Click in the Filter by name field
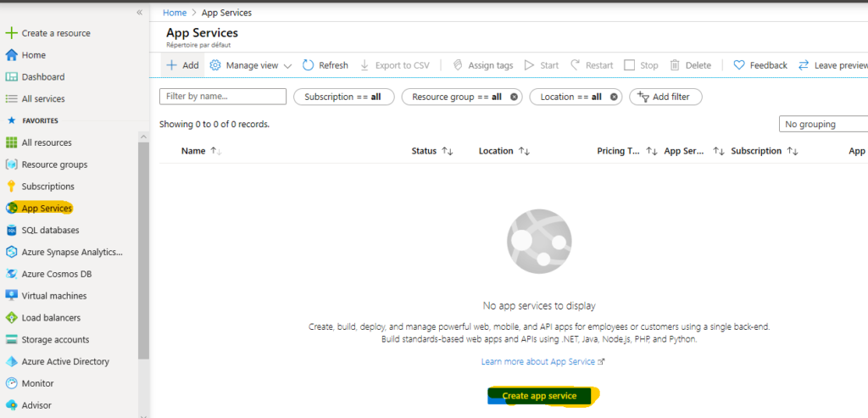Image resolution: width=868 pixels, height=418 pixels. (223, 97)
